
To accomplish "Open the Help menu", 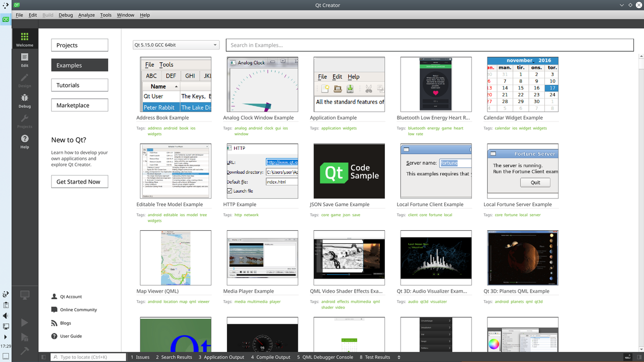I will click(x=145, y=15).
